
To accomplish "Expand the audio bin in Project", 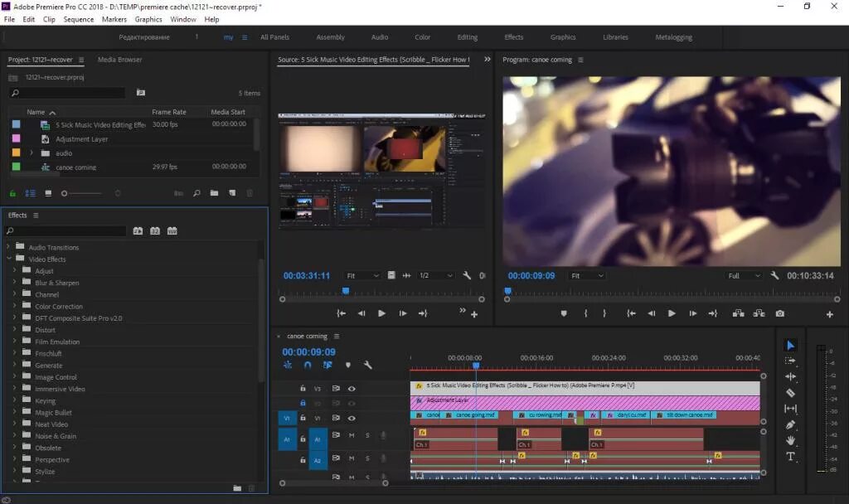I will (32, 153).
